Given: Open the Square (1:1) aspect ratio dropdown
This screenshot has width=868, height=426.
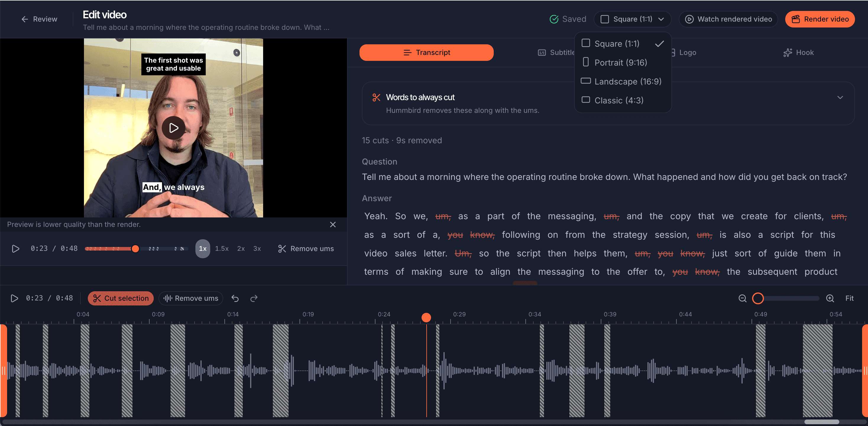Looking at the screenshot, I should click(x=632, y=19).
